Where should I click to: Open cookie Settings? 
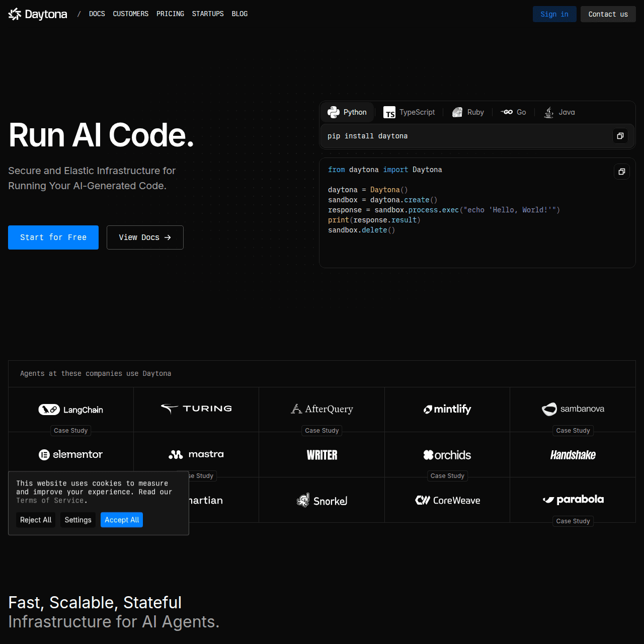78,520
